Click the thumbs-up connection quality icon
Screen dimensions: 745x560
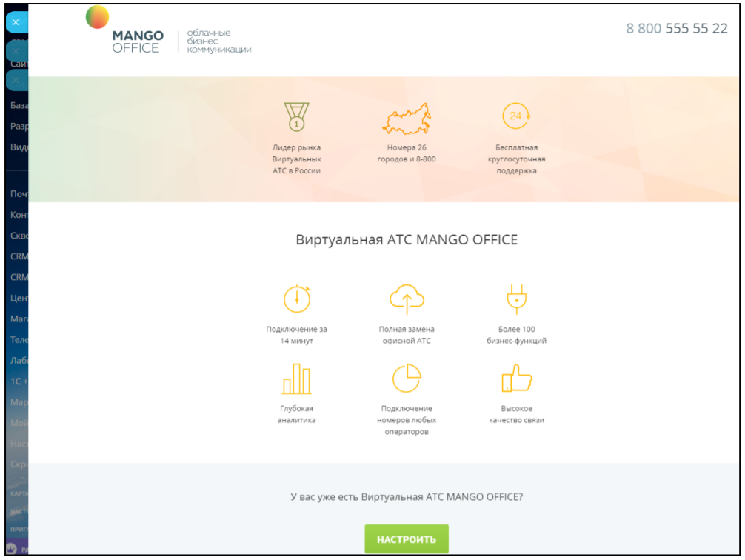(516, 379)
